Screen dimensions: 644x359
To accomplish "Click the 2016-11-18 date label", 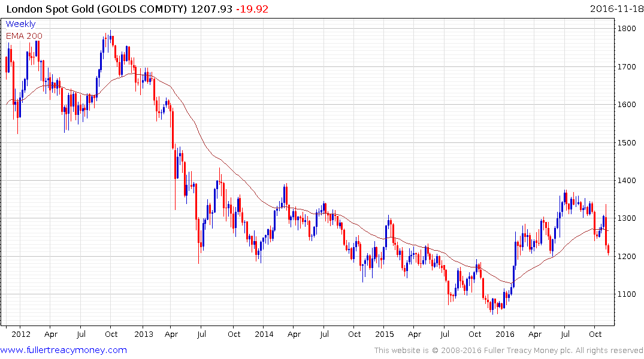I will coord(616,9).
